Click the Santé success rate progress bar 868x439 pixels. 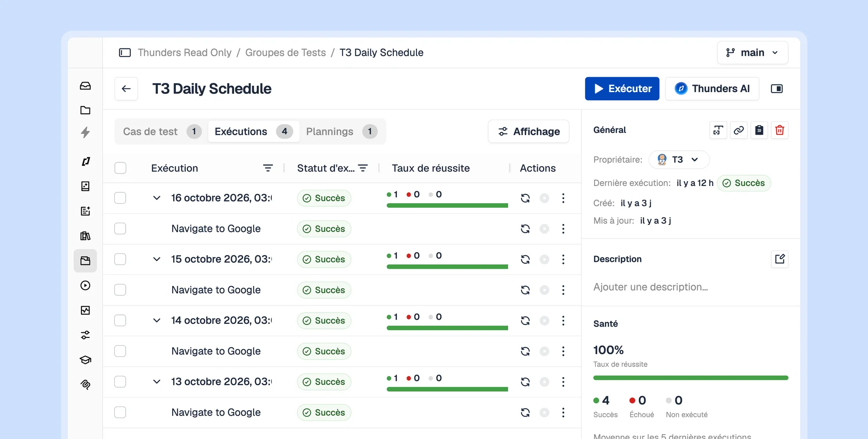(691, 378)
